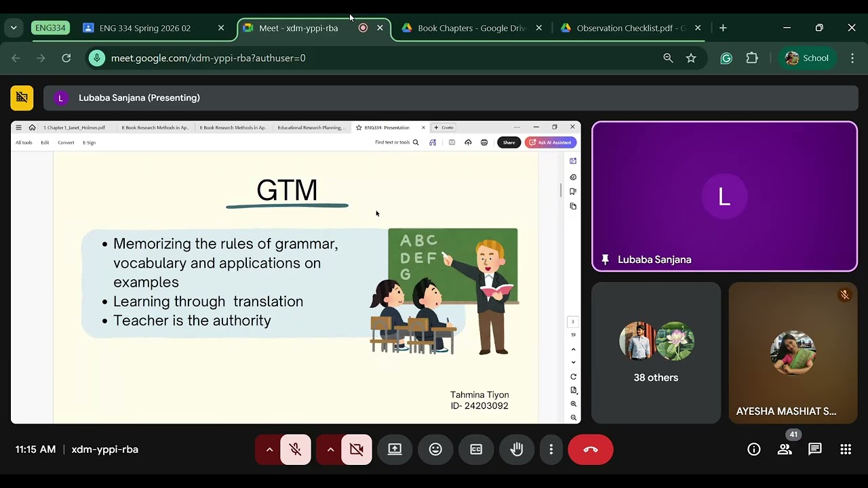Click the ENG334 tab group label

coord(50,28)
